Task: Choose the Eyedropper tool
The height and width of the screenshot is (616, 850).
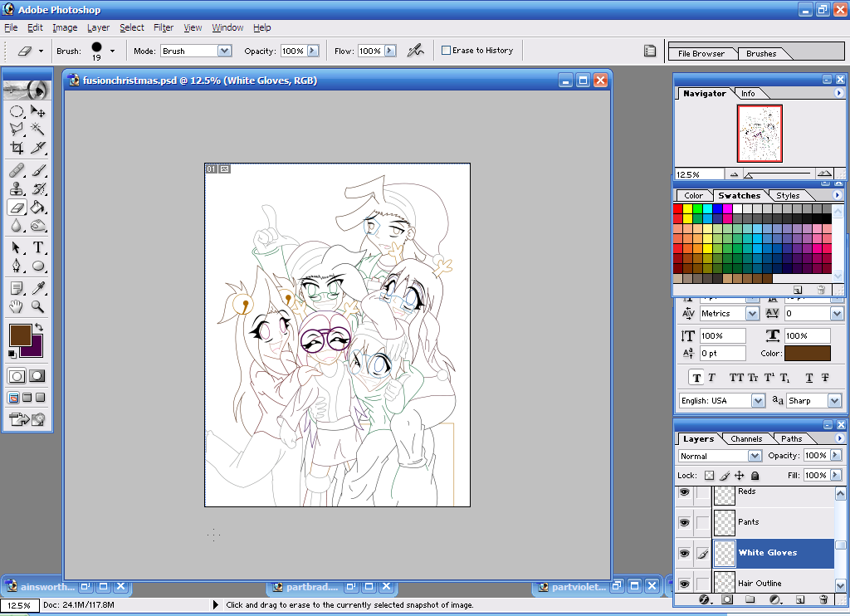Action: click(38, 287)
